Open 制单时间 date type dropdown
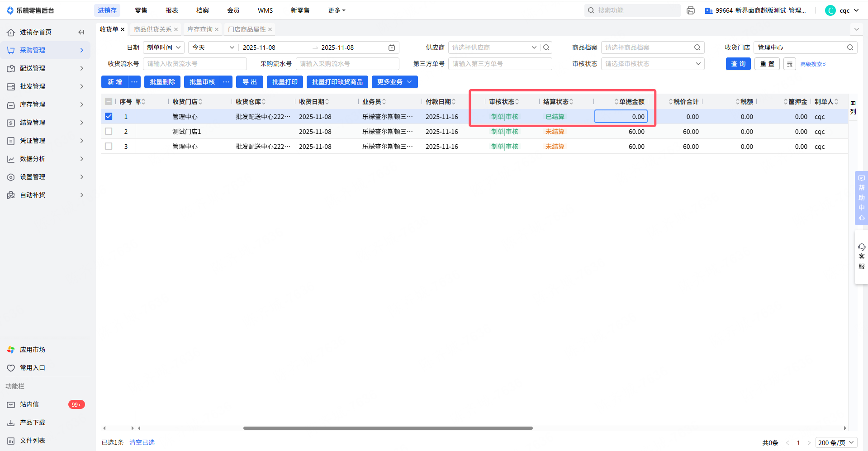 coord(164,47)
